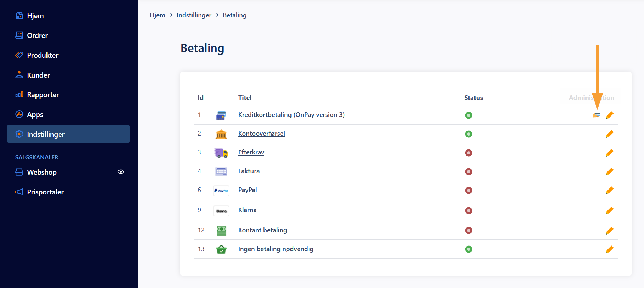Go to Produkter in sidebar menu

[x=43, y=55]
